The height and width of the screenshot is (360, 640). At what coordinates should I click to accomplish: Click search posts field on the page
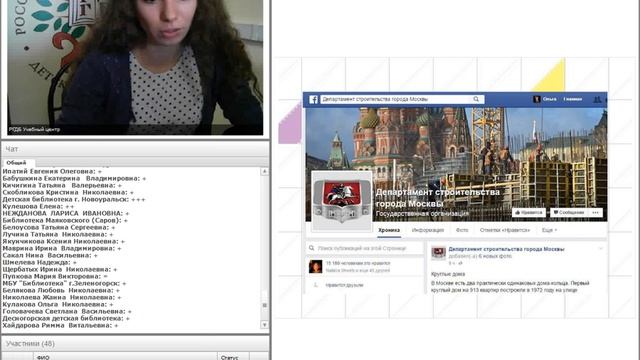[x=365, y=248]
